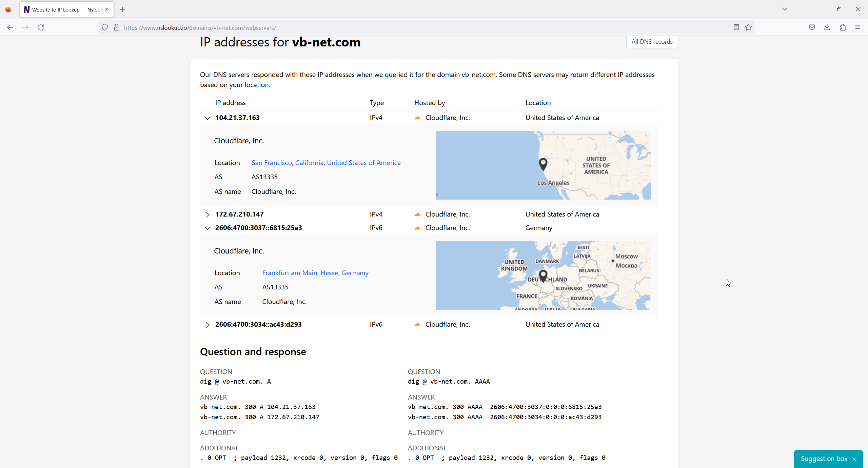Expand the 172.67.210.147 row
The image size is (868, 468).
[x=207, y=215]
